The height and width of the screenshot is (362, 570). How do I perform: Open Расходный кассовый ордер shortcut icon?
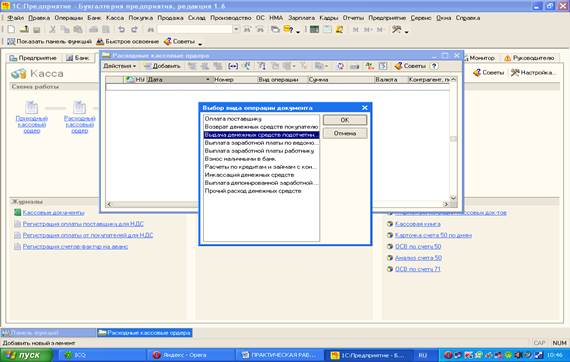point(79,108)
